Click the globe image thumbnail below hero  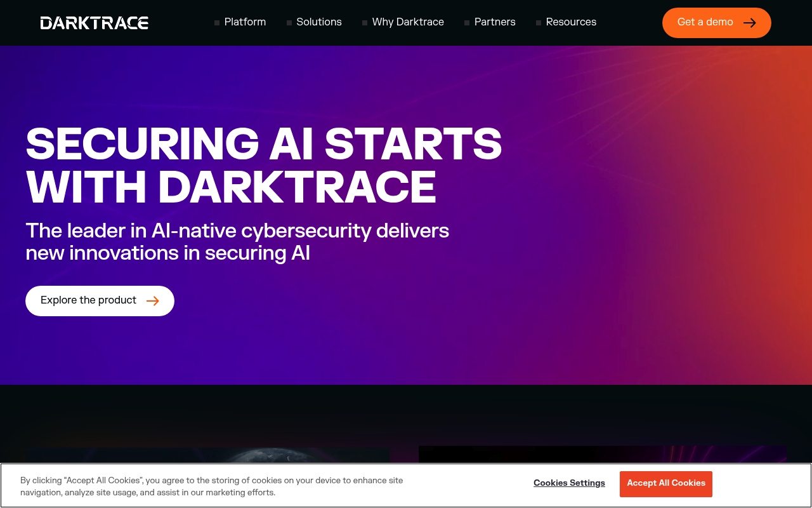coord(208,456)
